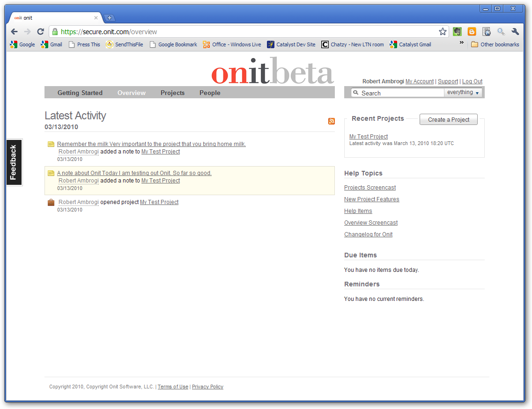
Task: Go back with the browser back arrow
Action: [14, 31]
